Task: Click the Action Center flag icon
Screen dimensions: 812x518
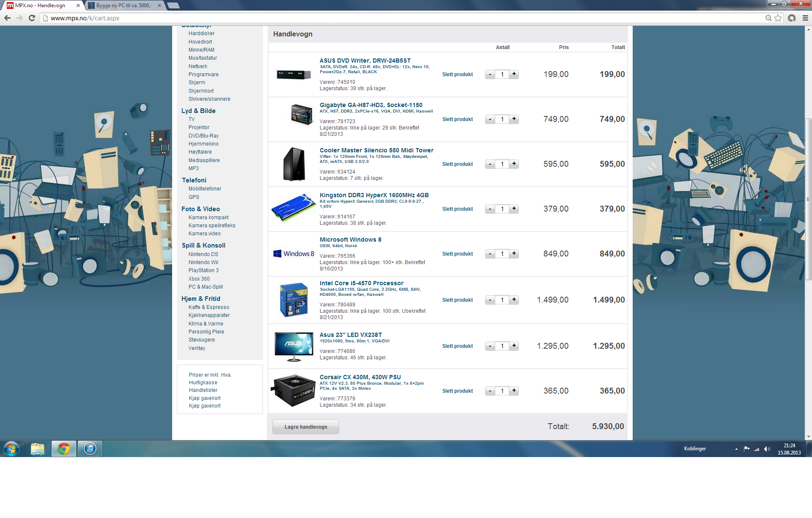Action: (x=746, y=449)
